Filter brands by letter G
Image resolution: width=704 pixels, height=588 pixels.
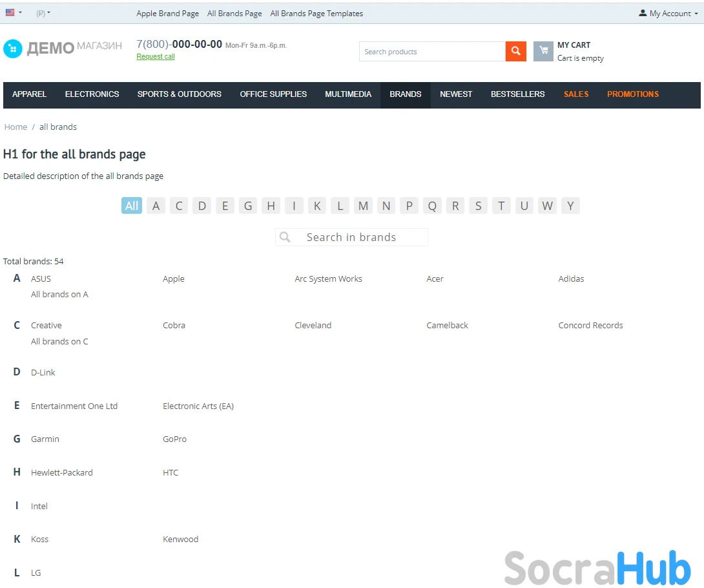coord(248,205)
